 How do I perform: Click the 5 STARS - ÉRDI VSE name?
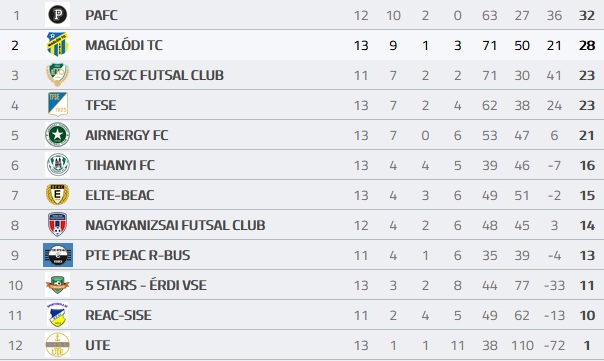146,285
